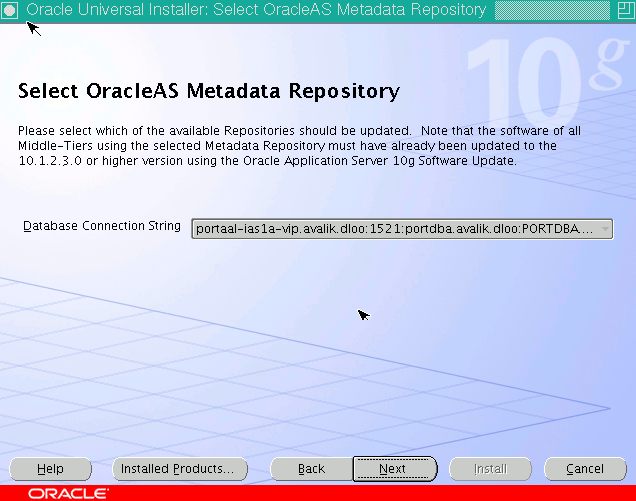636x501 pixels.
Task: Click the Select OracleAS Metadata Repository heading
Action: [209, 92]
